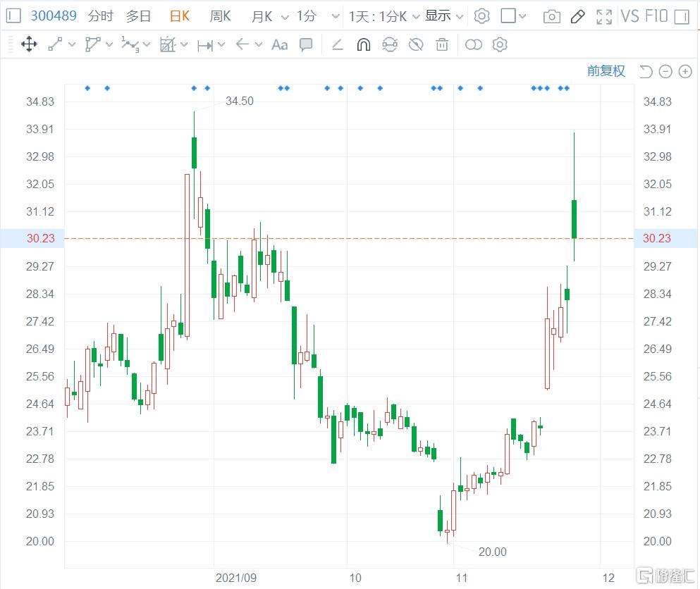
Task: Select the 1分 minute period tab
Action: pyautogui.click(x=307, y=16)
